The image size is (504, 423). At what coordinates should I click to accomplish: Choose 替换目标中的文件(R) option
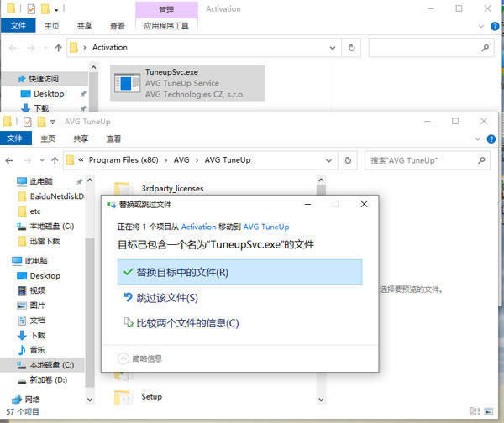(239, 272)
